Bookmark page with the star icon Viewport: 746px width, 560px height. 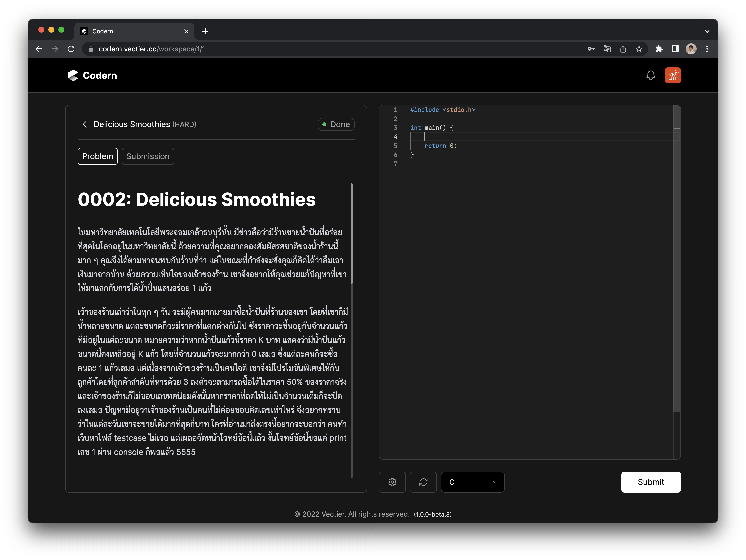pos(639,49)
